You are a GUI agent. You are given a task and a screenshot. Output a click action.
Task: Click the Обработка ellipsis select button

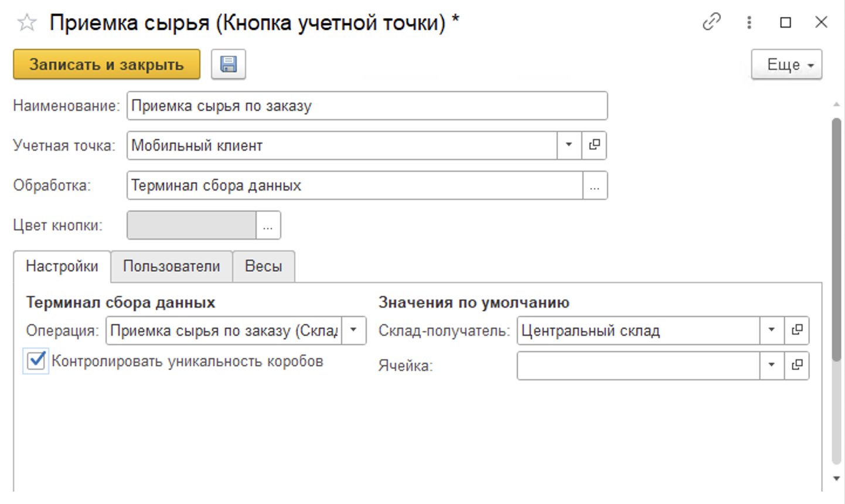click(x=595, y=186)
